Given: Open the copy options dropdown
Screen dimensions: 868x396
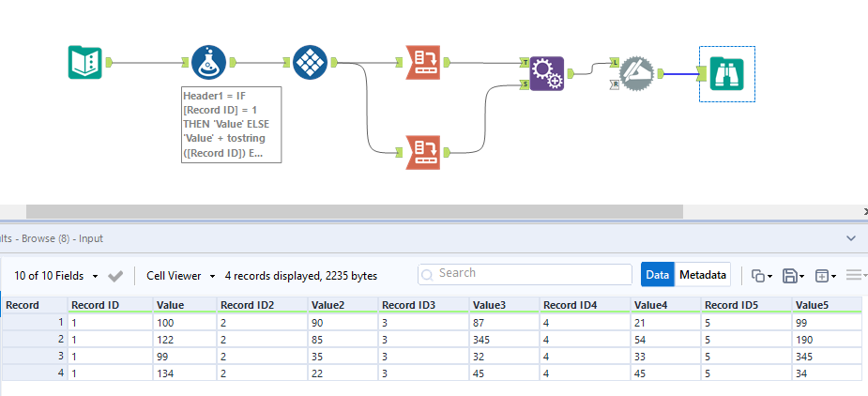Looking at the screenshot, I should pyautogui.click(x=762, y=276).
